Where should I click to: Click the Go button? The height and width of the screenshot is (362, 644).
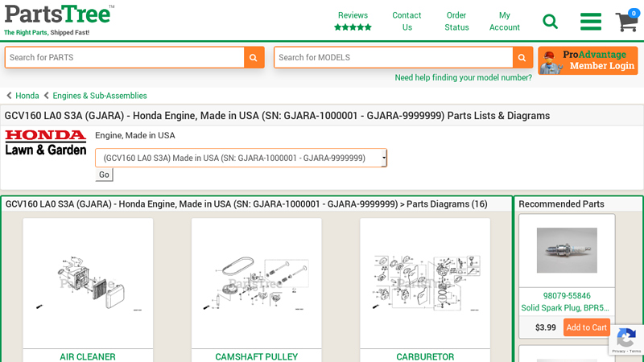pos(104,175)
